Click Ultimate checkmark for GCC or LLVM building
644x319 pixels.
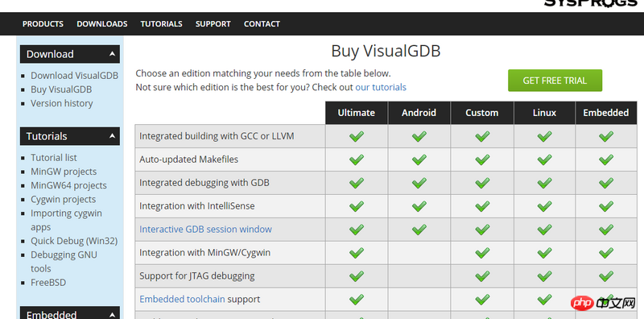point(357,136)
